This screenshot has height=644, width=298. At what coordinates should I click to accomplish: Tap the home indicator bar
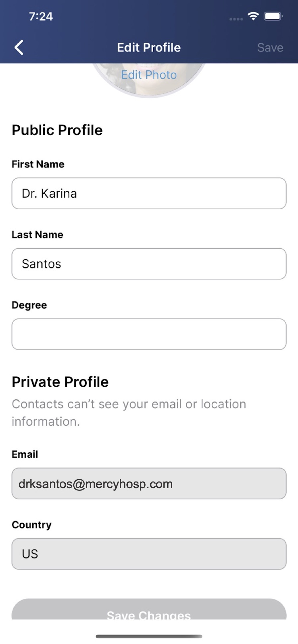pos(149,636)
